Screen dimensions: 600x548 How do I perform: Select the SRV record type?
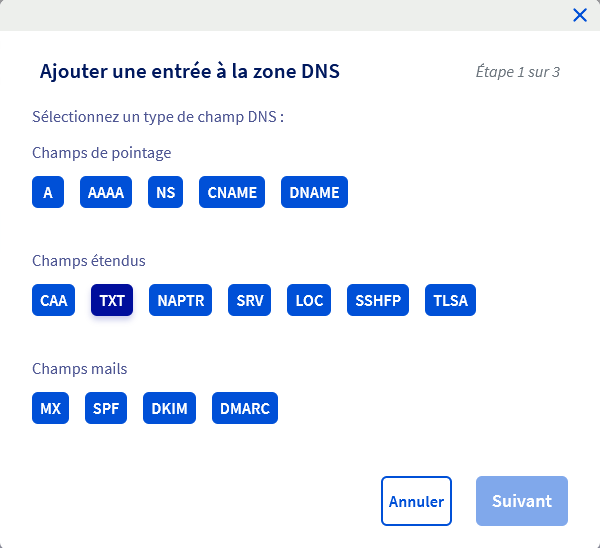click(249, 300)
